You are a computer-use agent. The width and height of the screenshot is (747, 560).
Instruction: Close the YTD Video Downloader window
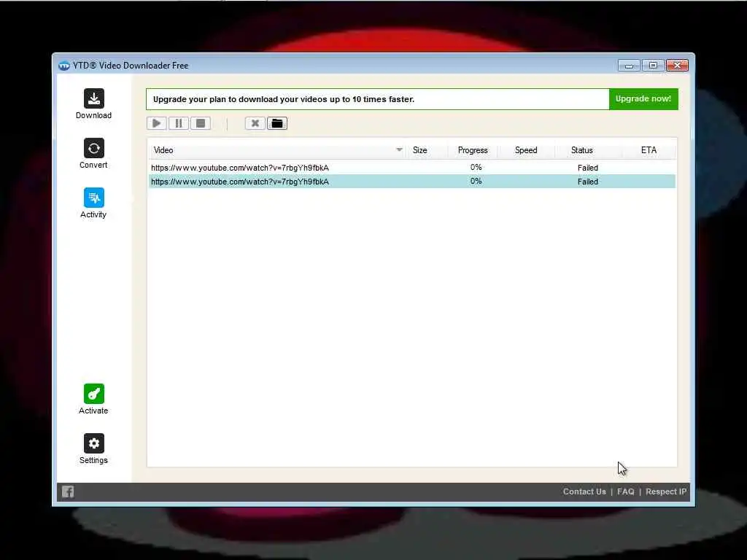(677, 65)
